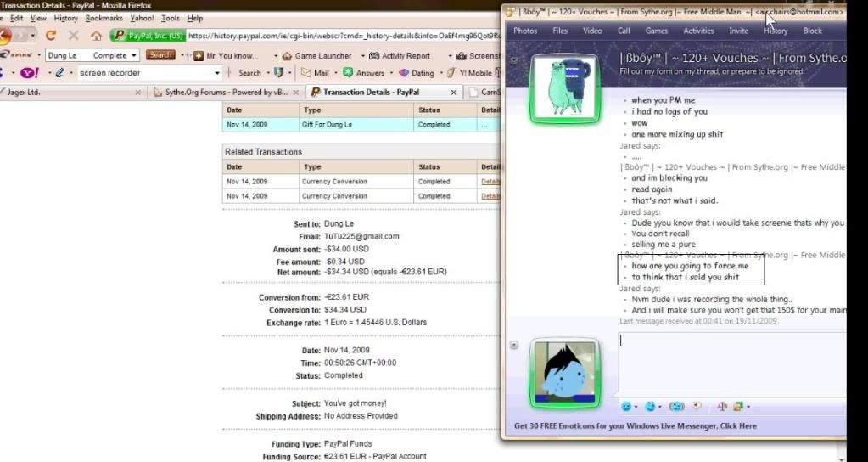This screenshot has height=462, width=868.
Task: Click the Get 30 FREE Emoticons link
Action: pos(636,426)
